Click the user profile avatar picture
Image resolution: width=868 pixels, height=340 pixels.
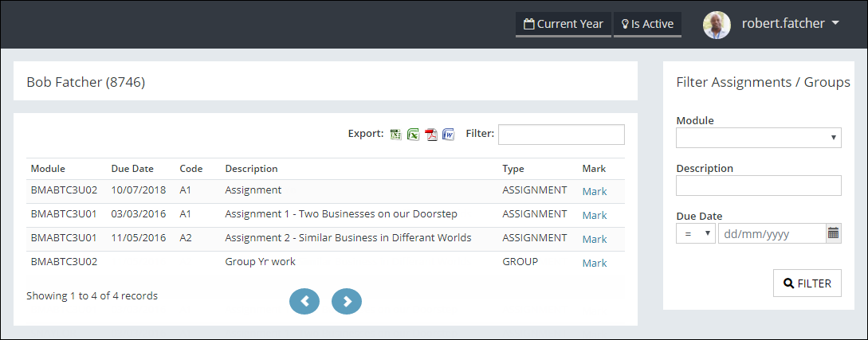coord(717,25)
